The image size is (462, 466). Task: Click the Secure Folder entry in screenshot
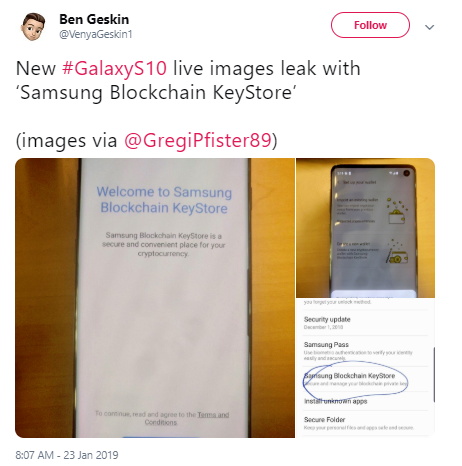click(365, 423)
